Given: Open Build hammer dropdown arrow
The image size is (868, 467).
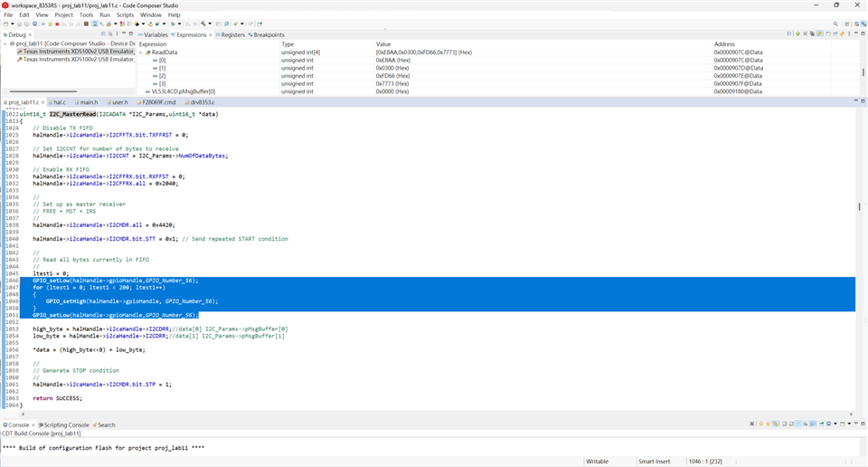Looking at the screenshot, I should [x=210, y=24].
